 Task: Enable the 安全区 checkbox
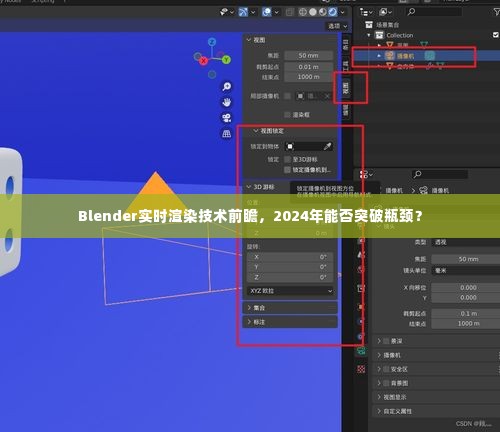[x=386, y=369]
